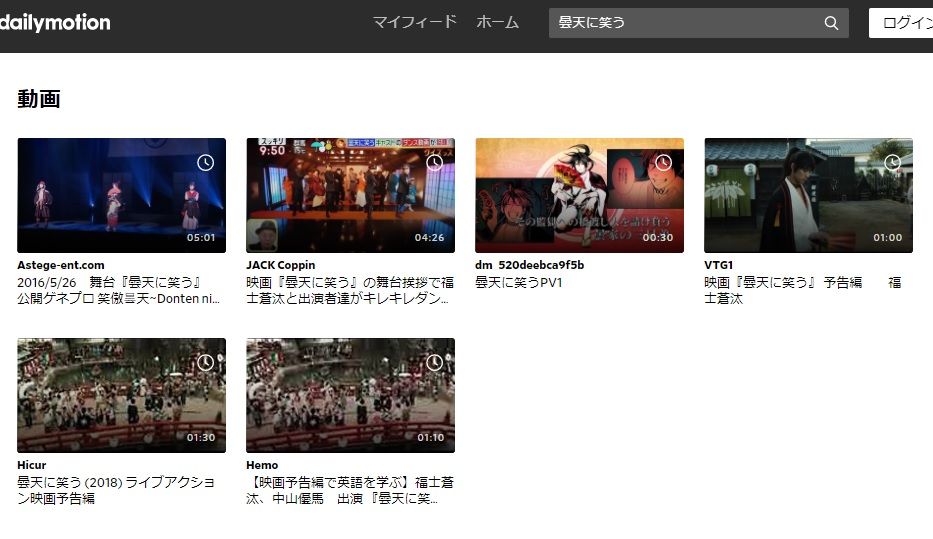The image size is (933, 539).
Task: Click Watch Later clock on Hemo video
Action: tap(434, 362)
